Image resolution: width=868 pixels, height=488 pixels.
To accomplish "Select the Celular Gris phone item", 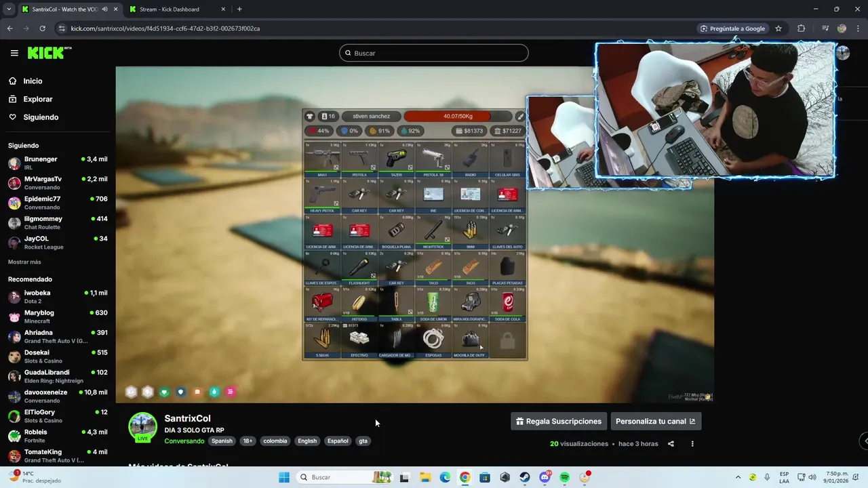I will tap(507, 160).
